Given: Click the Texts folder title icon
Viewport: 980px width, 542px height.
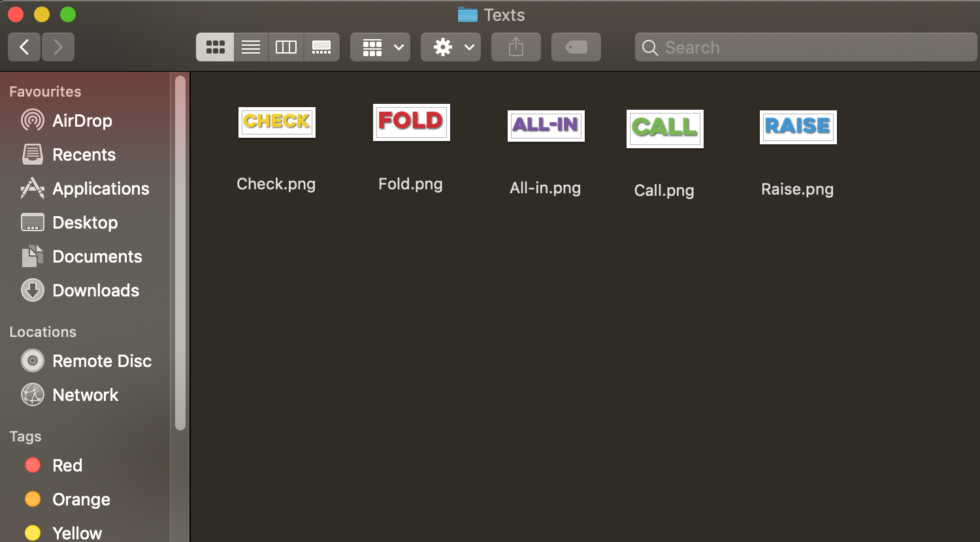Looking at the screenshot, I should click(x=468, y=15).
